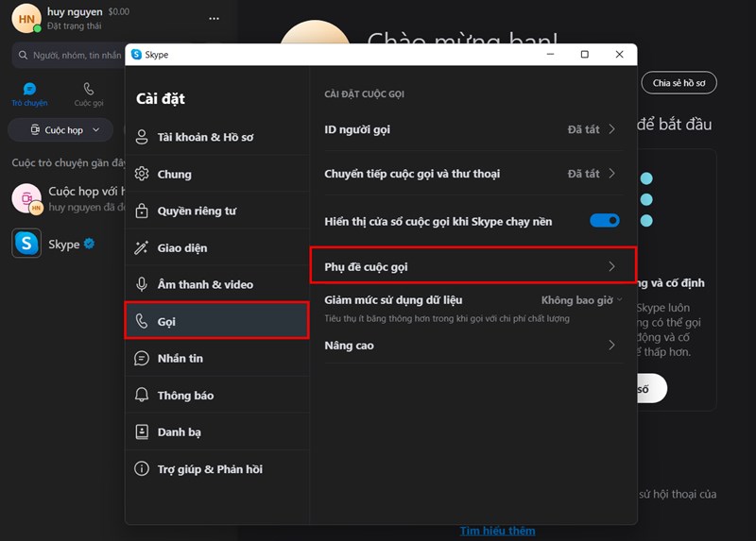The image size is (756, 541).
Task: Open Không bao giờ data usage dropdown
Action: pyautogui.click(x=581, y=300)
